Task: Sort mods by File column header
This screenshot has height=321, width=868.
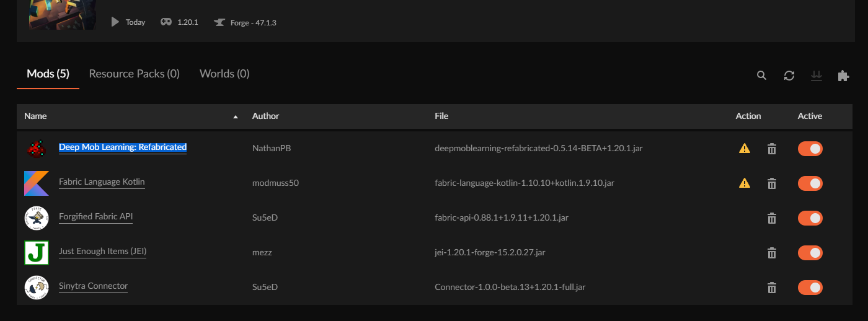Action: click(441, 116)
